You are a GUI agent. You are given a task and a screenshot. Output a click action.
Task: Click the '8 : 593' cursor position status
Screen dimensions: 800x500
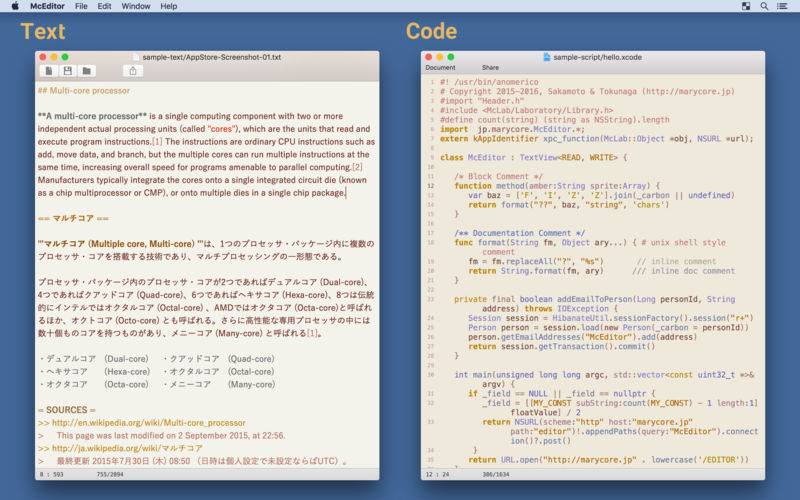click(x=52, y=474)
